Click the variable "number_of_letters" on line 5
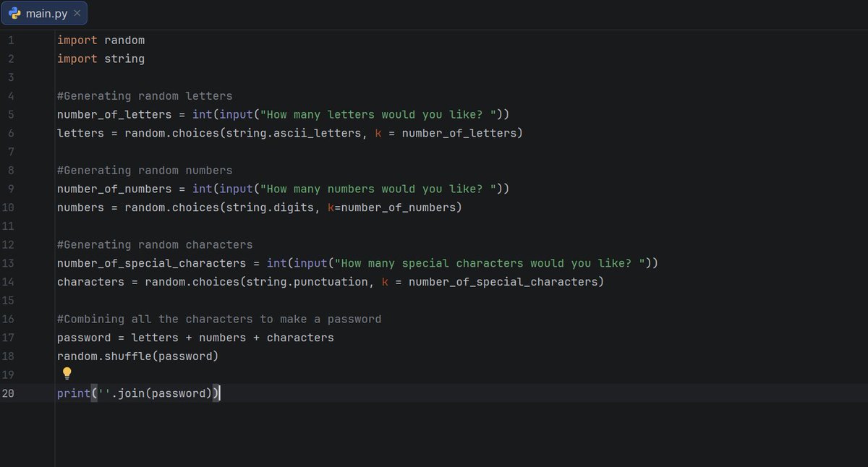 tap(114, 114)
